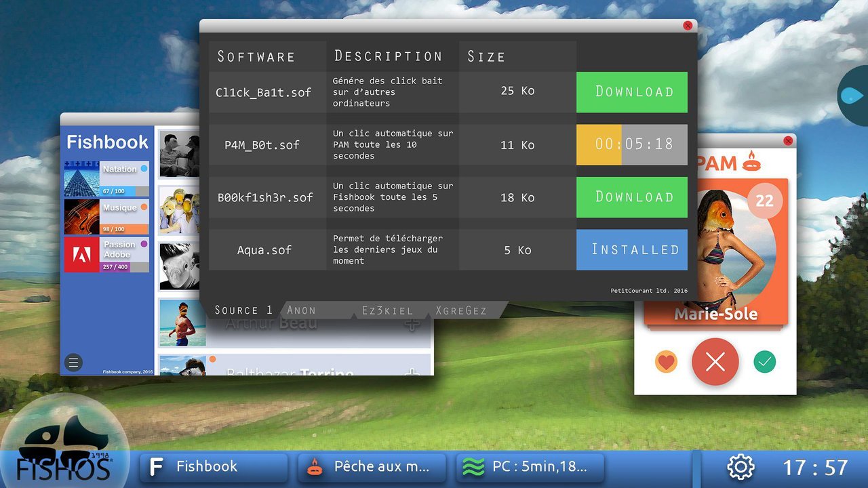
Task: Click the Adobe logo thumbnail in Fishbook
Action: [82, 254]
